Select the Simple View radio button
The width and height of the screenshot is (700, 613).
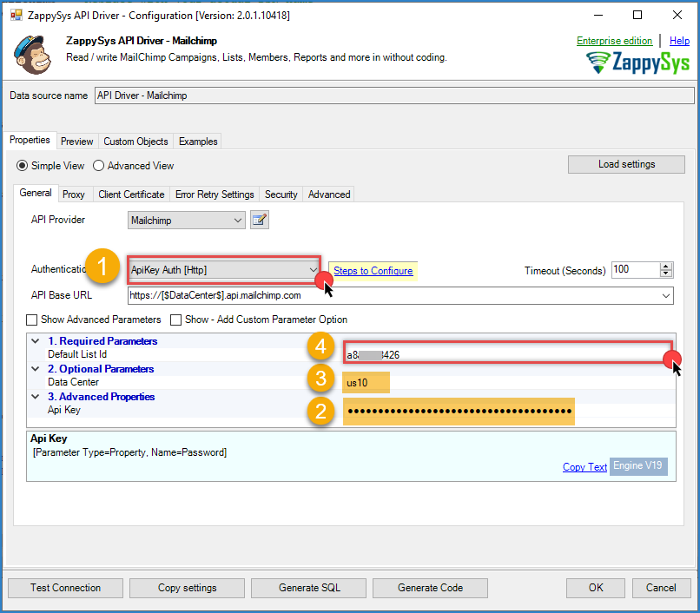point(22,166)
